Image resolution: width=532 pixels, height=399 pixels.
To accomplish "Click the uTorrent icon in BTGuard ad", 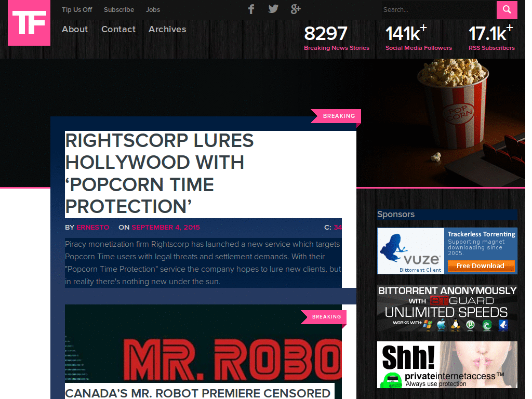I will coord(470,325).
